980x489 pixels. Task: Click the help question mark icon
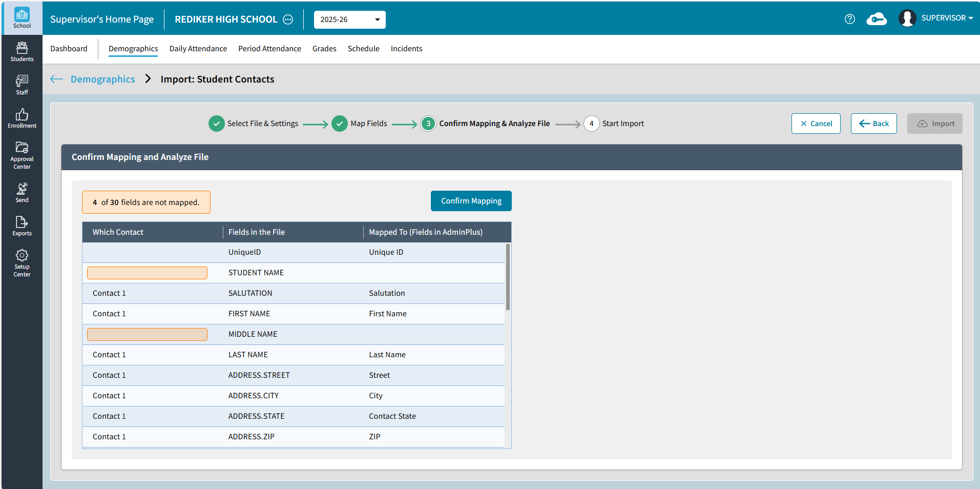click(x=850, y=19)
